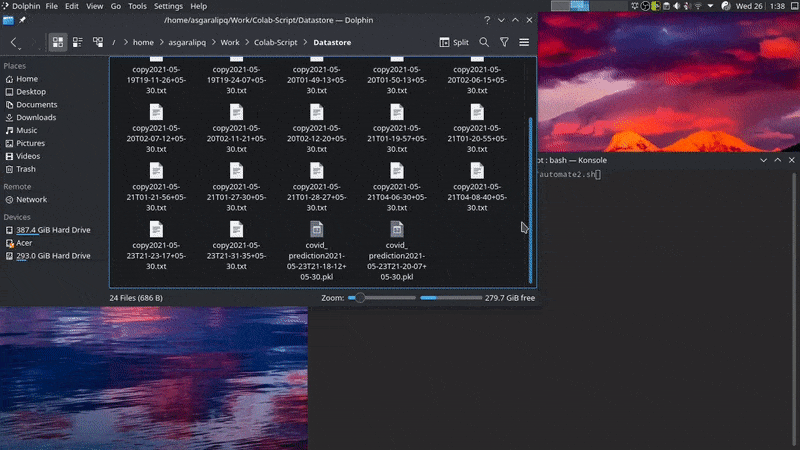Screen dimensions: 800x450
Task: Open the Tools menu
Action: (137, 6)
